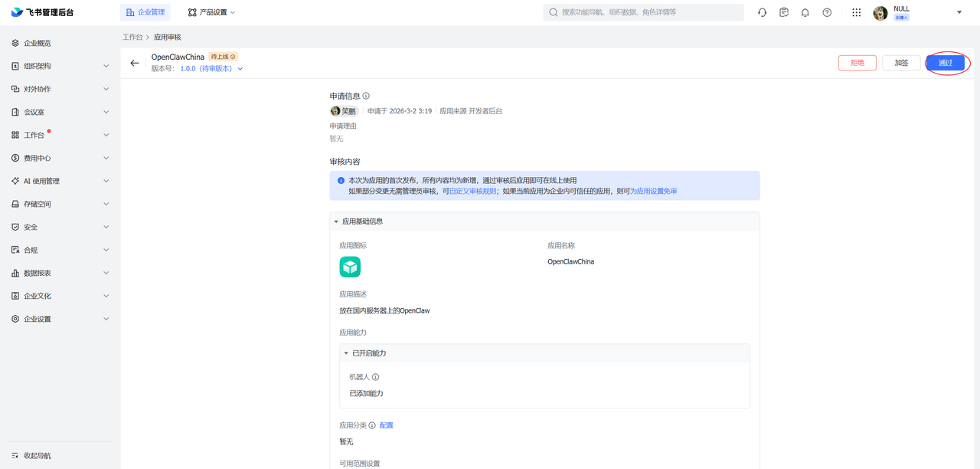The image size is (980, 469).
Task: Open the customer support headset icon
Action: (x=763, y=12)
